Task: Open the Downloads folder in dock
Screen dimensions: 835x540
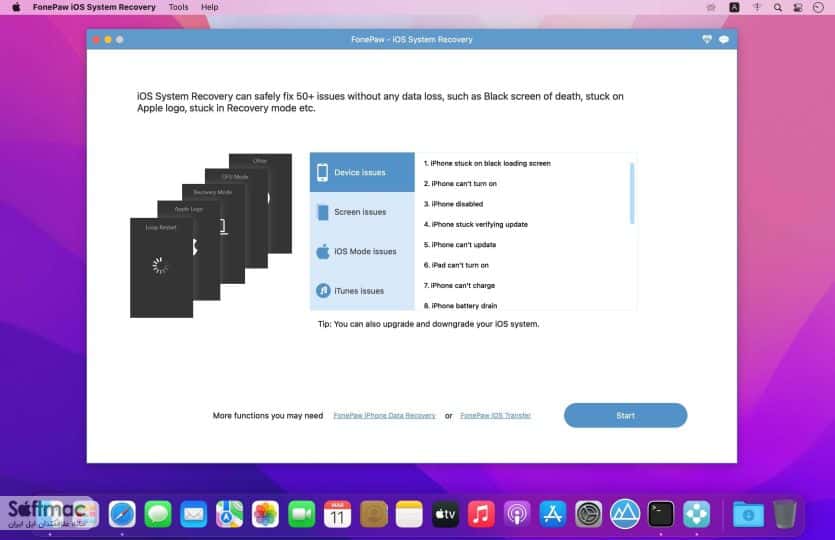Action: (x=748, y=514)
